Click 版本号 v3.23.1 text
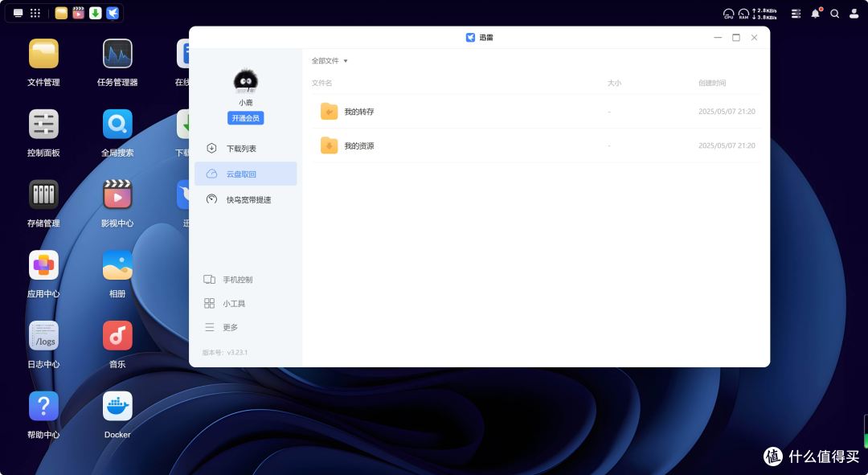This screenshot has width=868, height=475. [225, 352]
